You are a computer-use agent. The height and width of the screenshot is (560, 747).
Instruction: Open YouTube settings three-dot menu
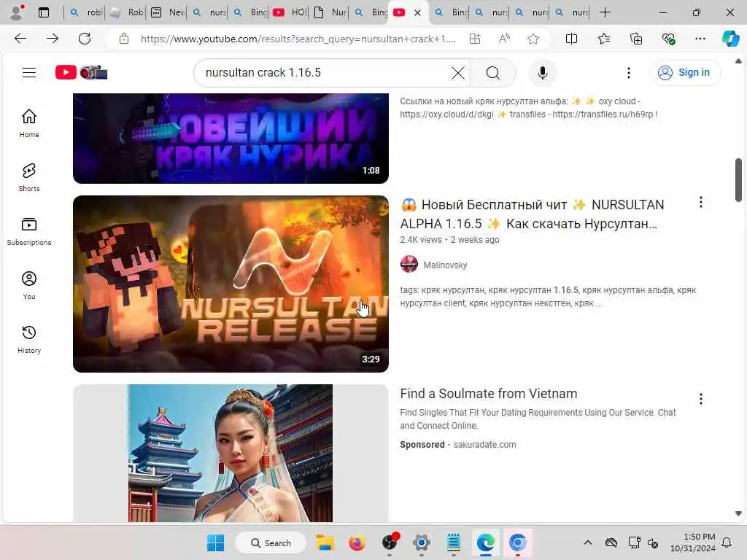click(628, 73)
